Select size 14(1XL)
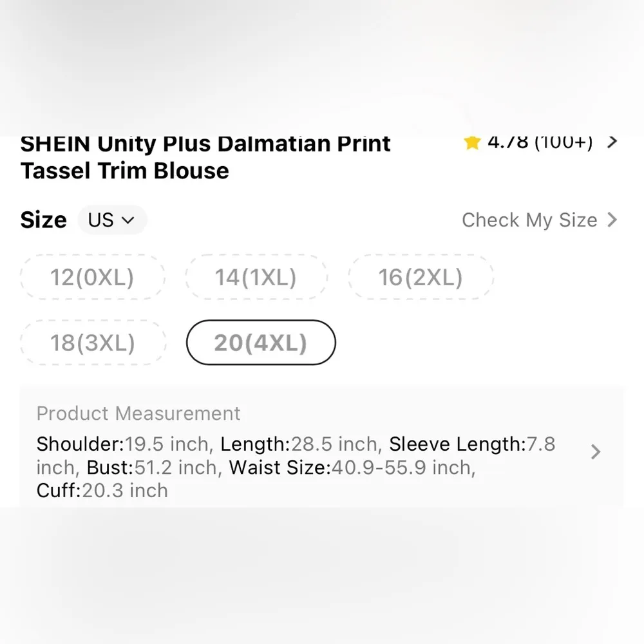Image resolution: width=644 pixels, height=644 pixels. (257, 277)
